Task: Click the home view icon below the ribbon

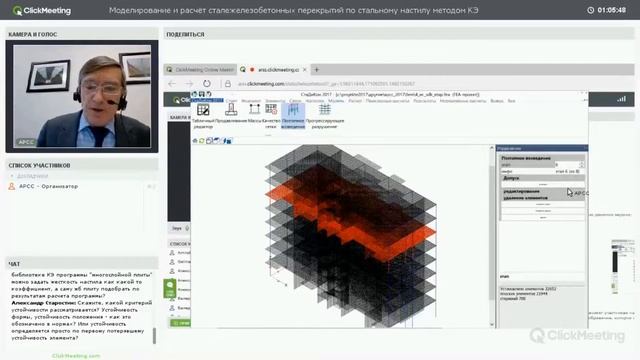Action: click(x=195, y=141)
